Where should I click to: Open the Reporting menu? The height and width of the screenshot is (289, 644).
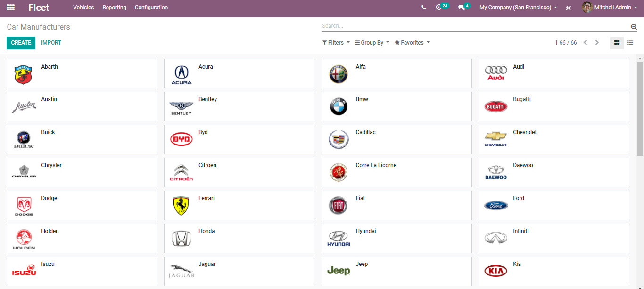coord(114,8)
